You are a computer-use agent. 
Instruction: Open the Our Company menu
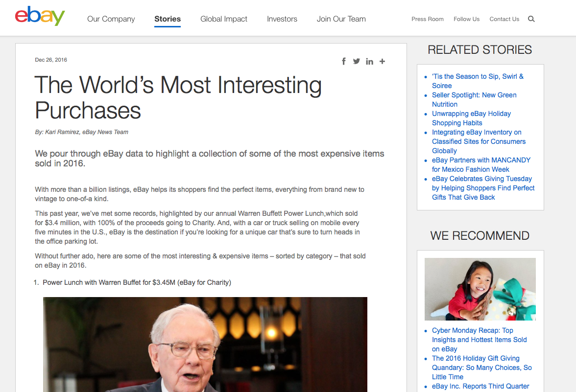coord(111,19)
